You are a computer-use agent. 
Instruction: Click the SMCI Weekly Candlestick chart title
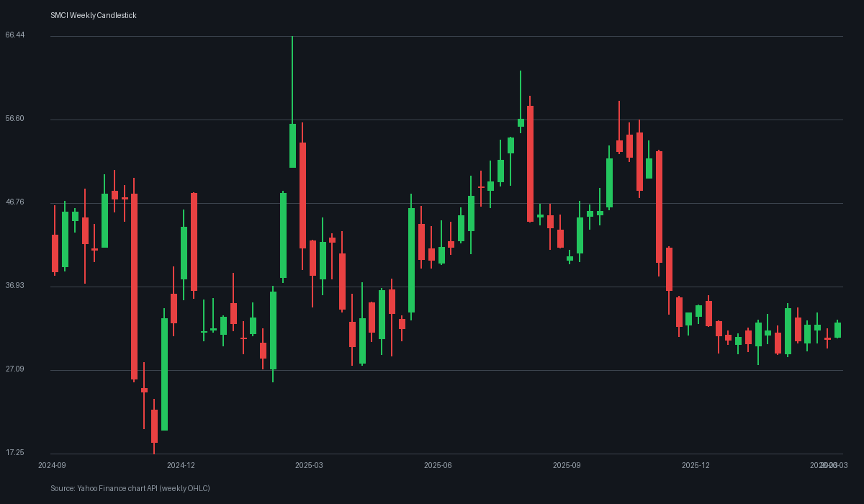pos(93,15)
